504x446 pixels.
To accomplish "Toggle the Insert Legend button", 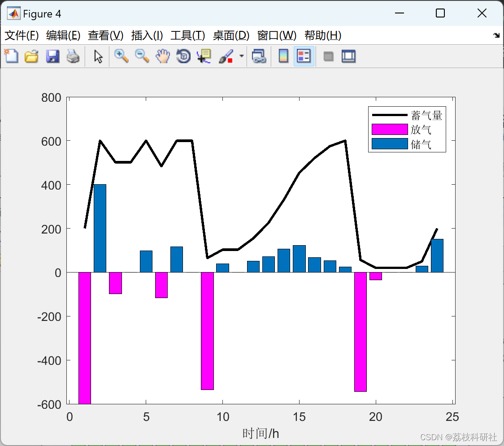I will (x=304, y=56).
